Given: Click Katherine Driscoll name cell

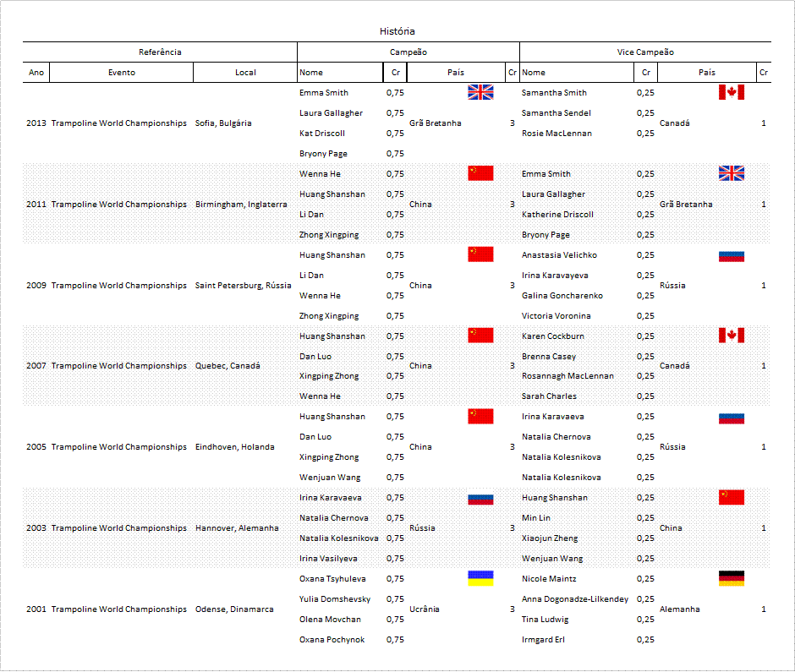Looking at the screenshot, I should click(557, 215).
